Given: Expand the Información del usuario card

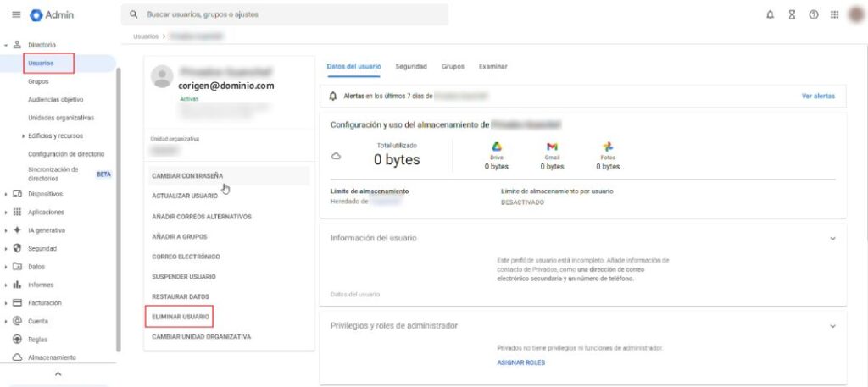Looking at the screenshot, I should point(832,238).
